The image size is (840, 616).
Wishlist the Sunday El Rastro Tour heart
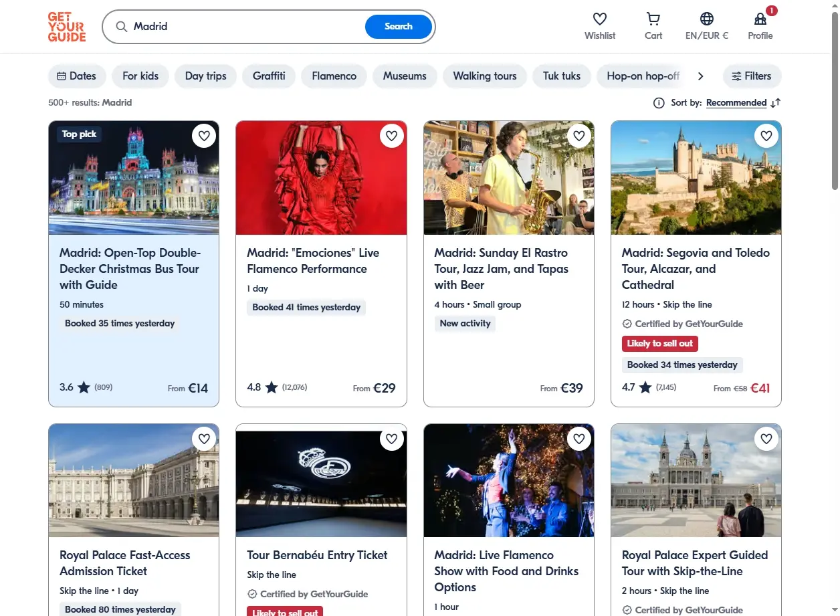[x=579, y=136]
